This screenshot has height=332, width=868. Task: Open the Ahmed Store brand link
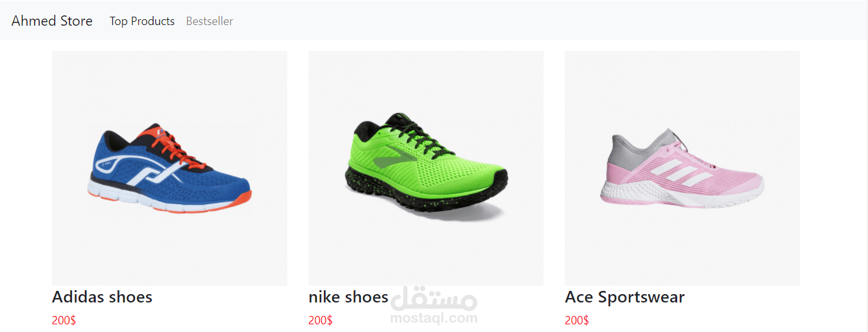52,21
